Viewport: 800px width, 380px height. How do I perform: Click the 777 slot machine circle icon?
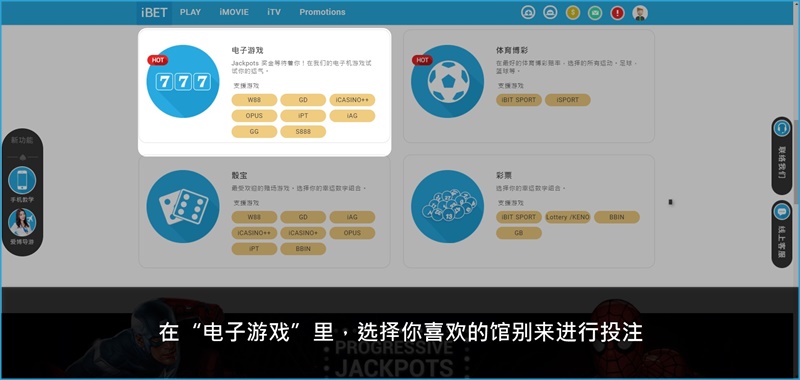[183, 82]
